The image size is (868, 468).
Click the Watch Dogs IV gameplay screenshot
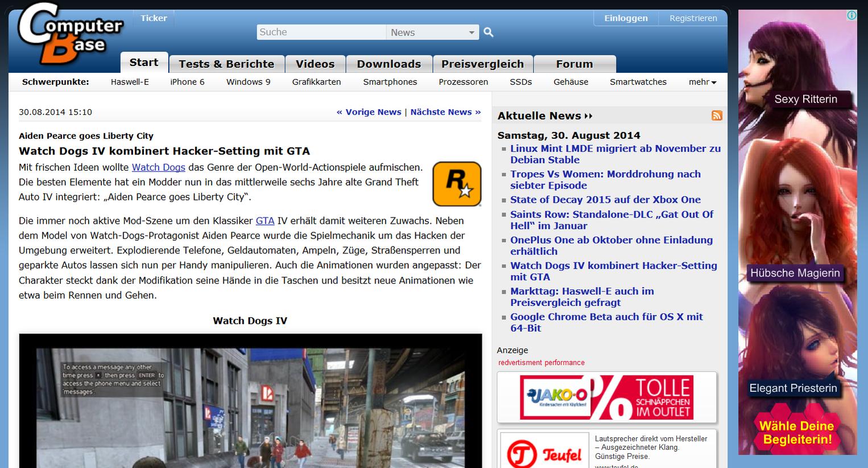[250, 401]
